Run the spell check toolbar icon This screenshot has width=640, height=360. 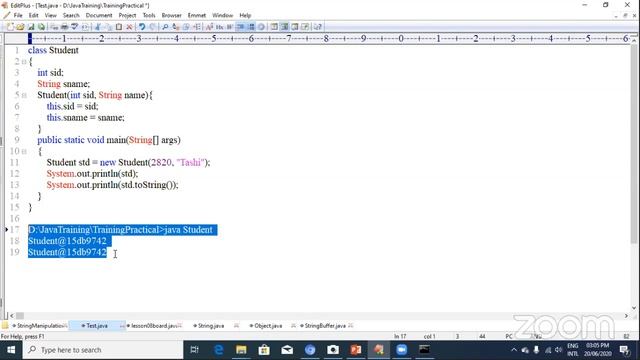click(x=75, y=27)
